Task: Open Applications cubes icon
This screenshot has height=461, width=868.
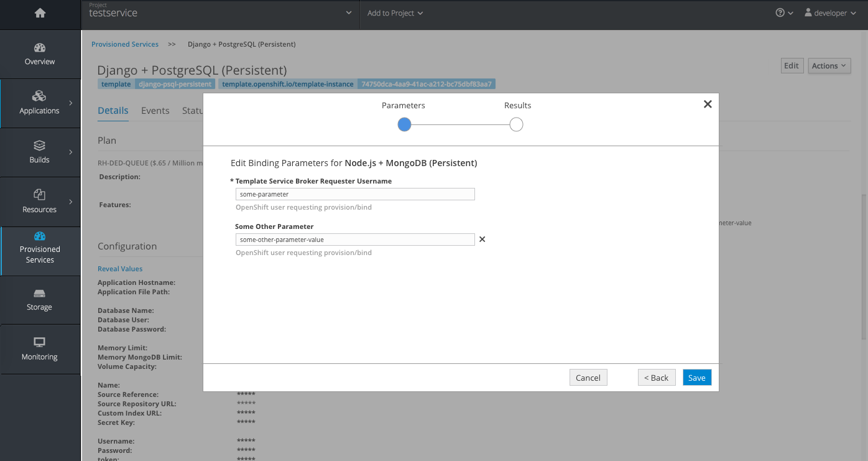Action: tap(39, 96)
